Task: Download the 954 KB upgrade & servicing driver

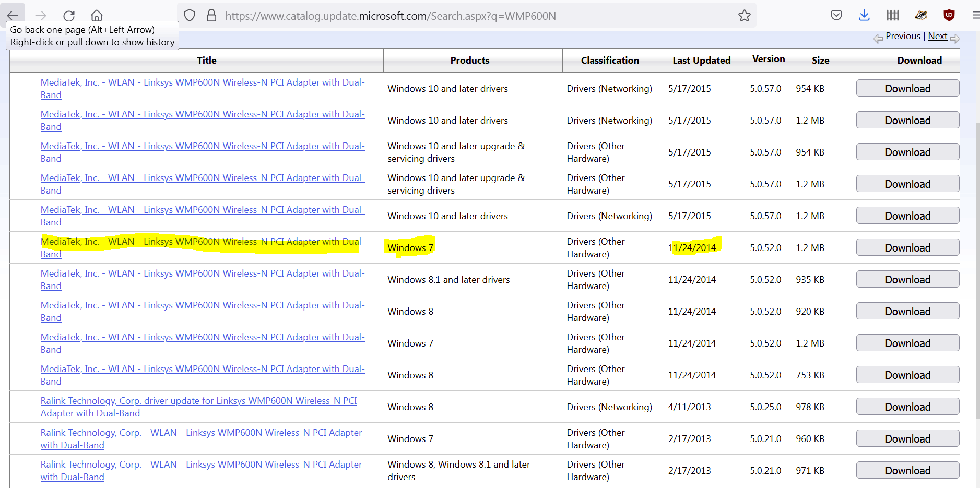Action: click(x=907, y=152)
